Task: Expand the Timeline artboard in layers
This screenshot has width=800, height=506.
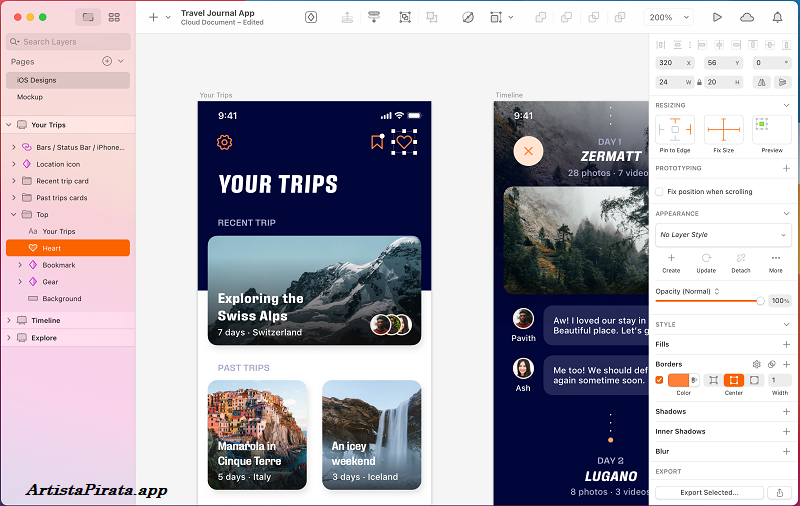Action: point(9,320)
